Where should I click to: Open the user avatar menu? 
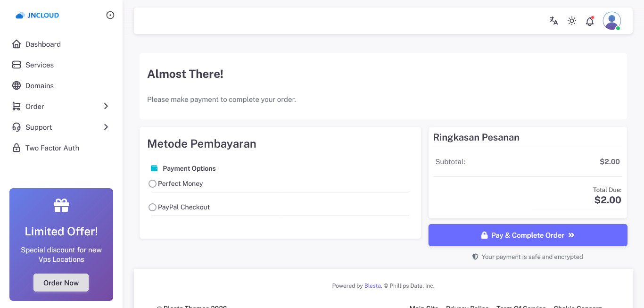click(x=611, y=21)
